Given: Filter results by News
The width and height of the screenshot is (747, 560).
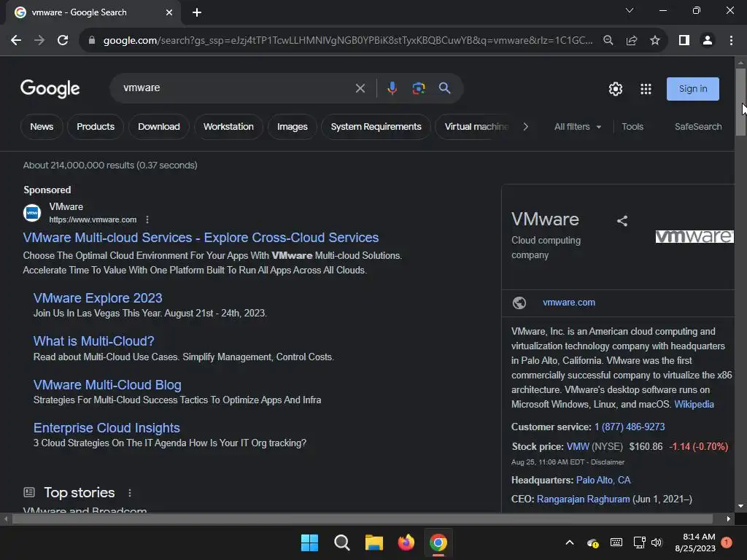Looking at the screenshot, I should tap(42, 127).
